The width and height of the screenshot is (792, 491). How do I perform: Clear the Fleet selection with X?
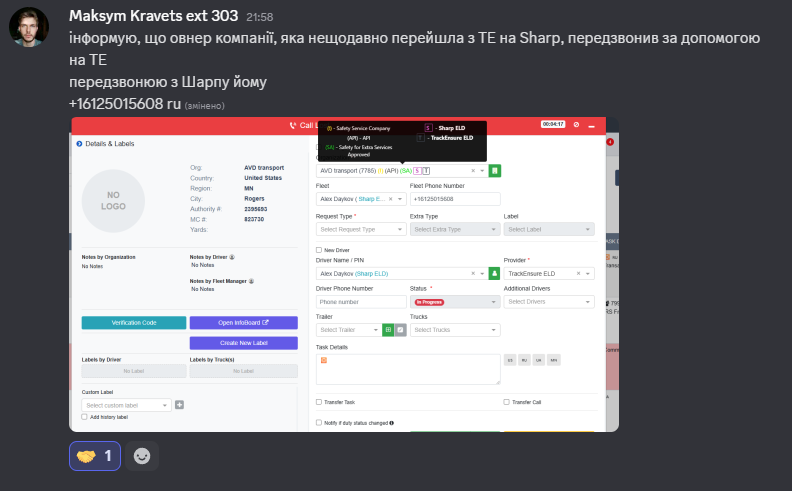tap(390, 199)
